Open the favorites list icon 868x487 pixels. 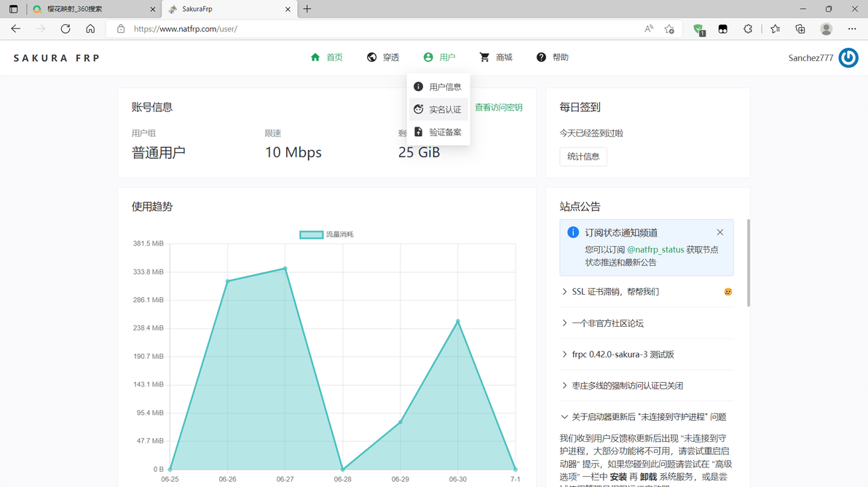click(775, 29)
